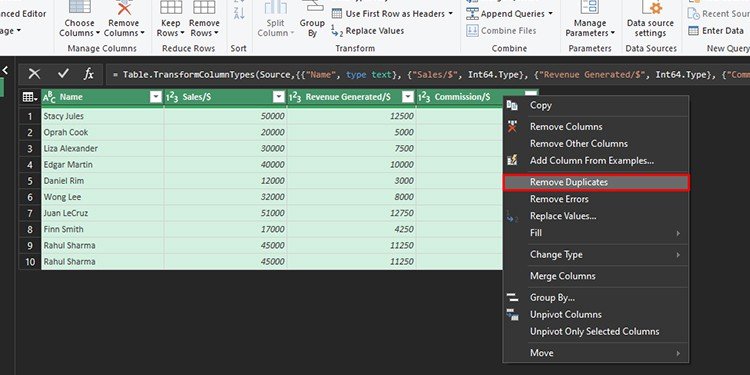The width and height of the screenshot is (750, 375).
Task: Click the Group By ribbon icon
Action: point(312,6)
